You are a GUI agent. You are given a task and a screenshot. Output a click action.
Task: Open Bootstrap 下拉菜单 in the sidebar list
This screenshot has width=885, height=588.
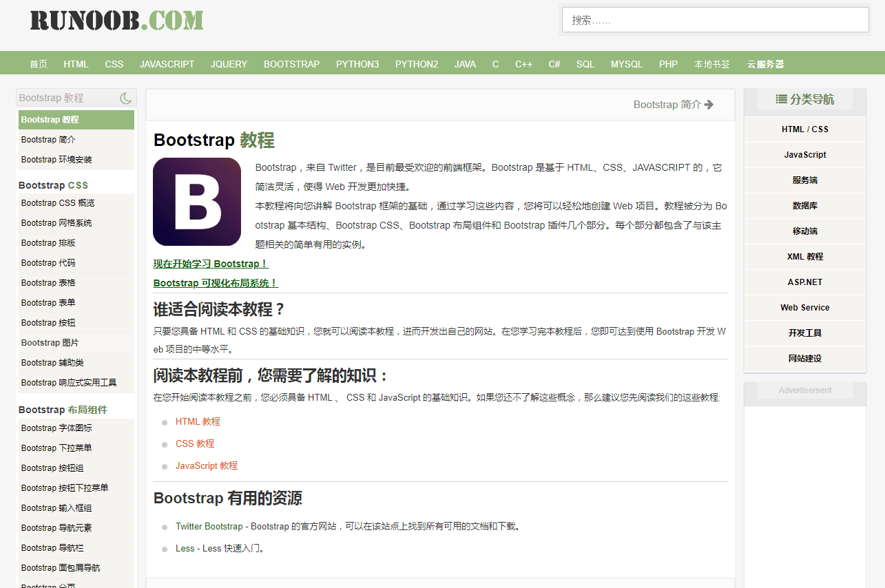[56, 448]
